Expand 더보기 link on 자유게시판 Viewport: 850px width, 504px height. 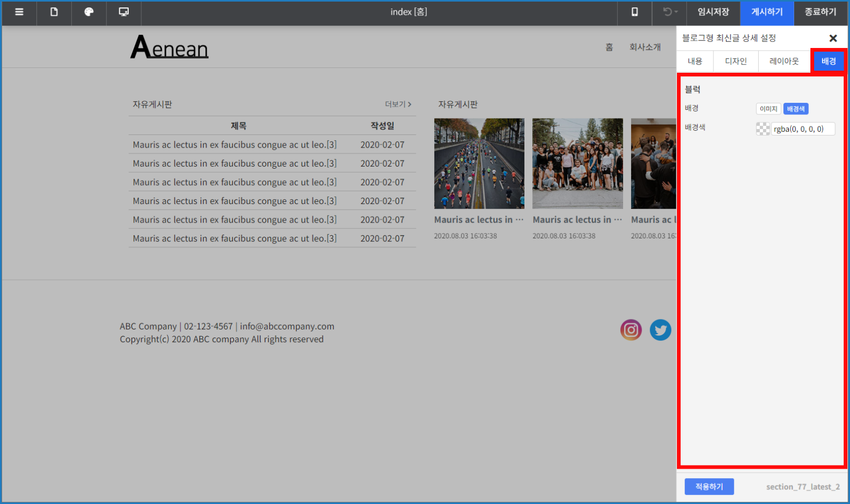point(398,104)
